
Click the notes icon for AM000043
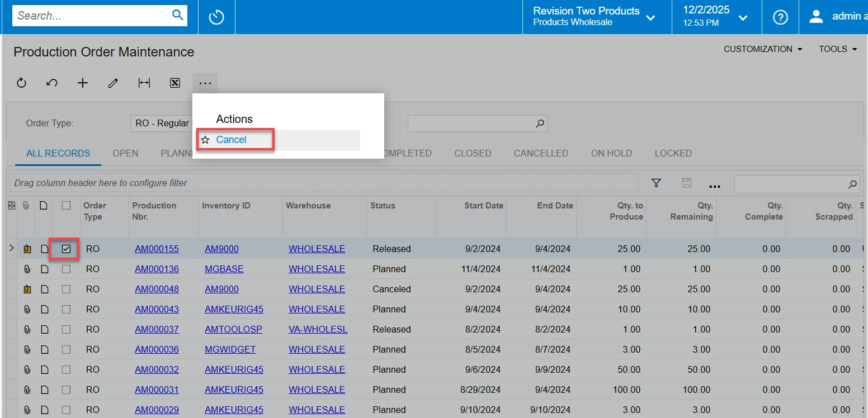click(45, 310)
